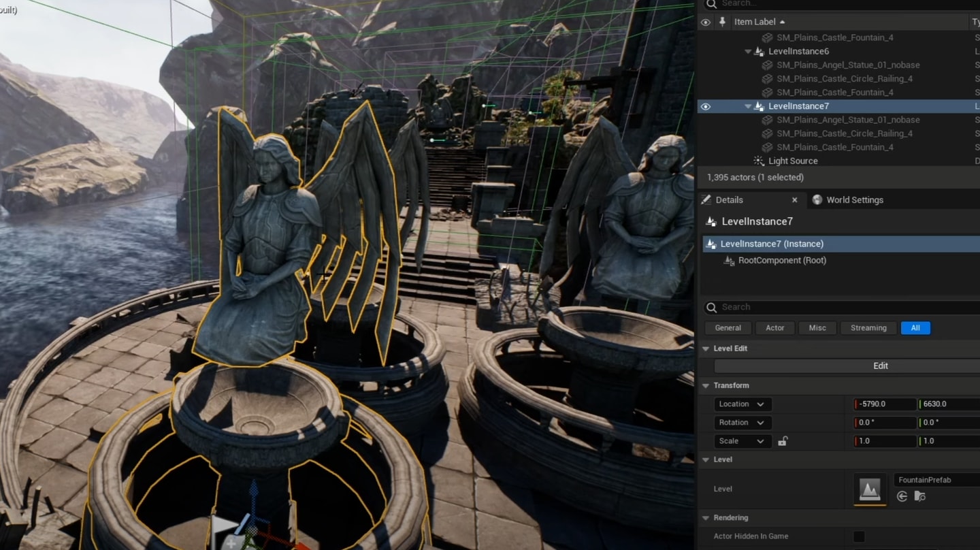
Task: Collapse the LevelInstance7 tree node
Action: [748, 106]
